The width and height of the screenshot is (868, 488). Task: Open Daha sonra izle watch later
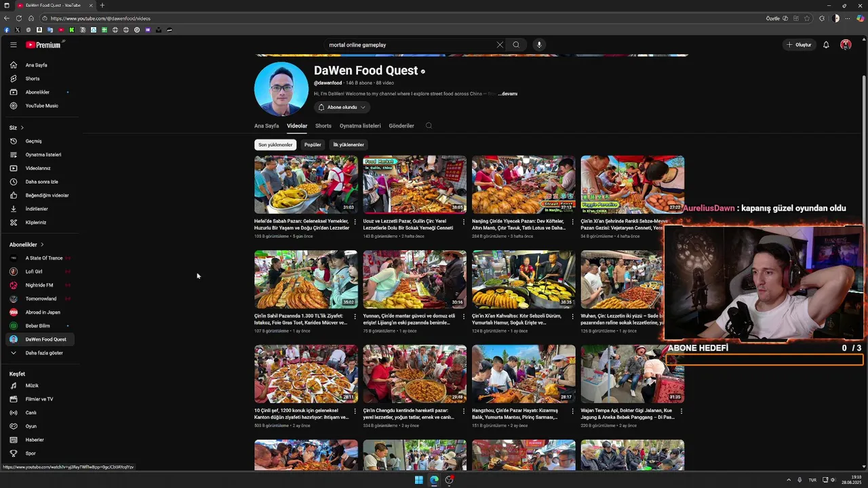coord(41,182)
